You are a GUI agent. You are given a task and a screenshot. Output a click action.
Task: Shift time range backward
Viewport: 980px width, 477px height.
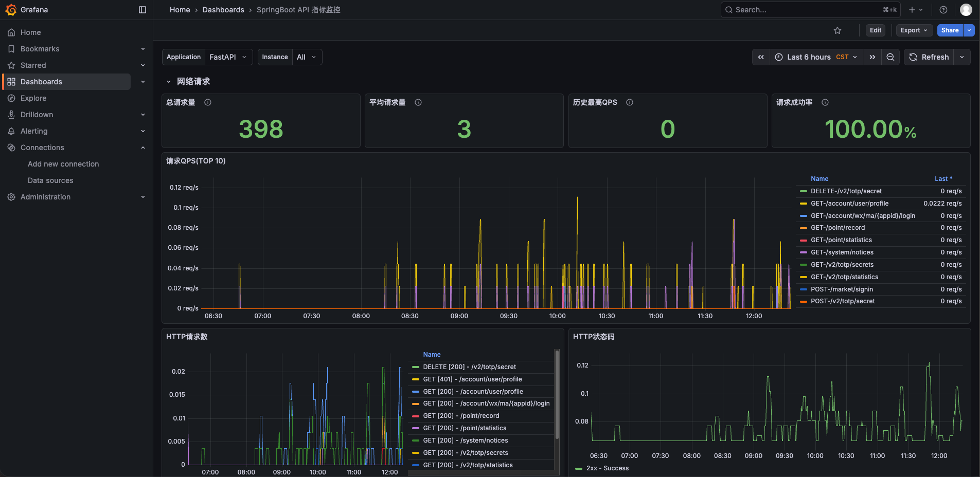point(761,57)
